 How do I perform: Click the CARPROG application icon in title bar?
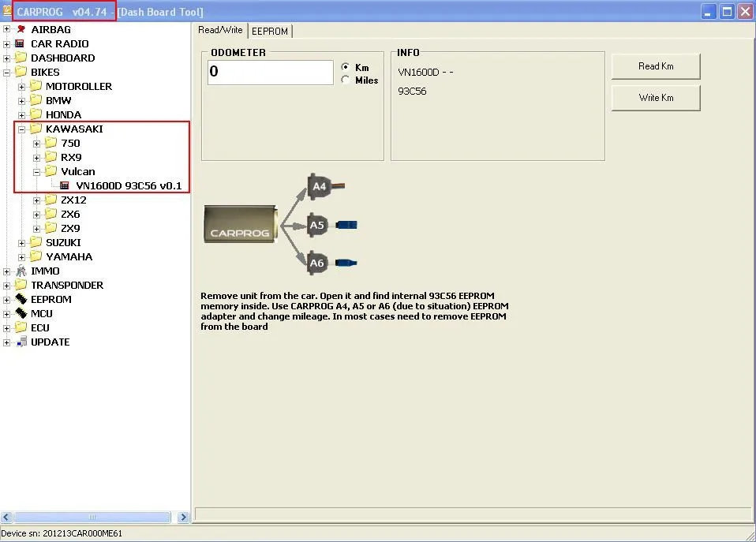click(x=7, y=10)
